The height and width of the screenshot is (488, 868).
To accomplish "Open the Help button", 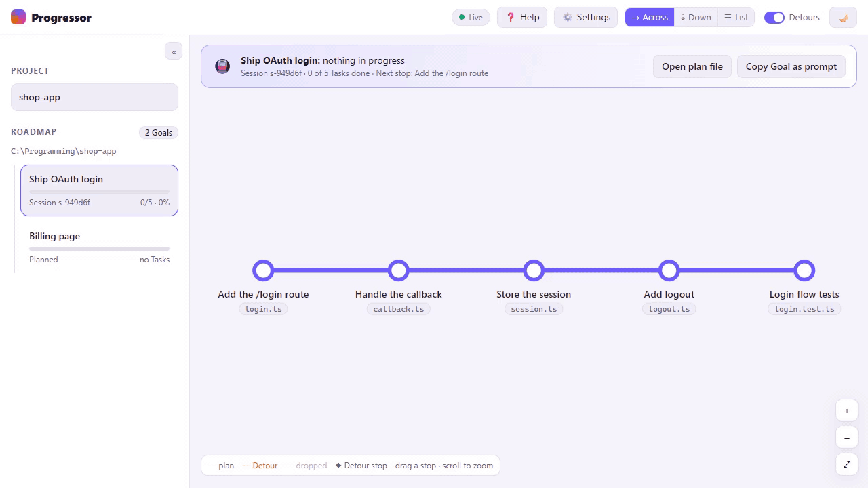I will point(522,17).
